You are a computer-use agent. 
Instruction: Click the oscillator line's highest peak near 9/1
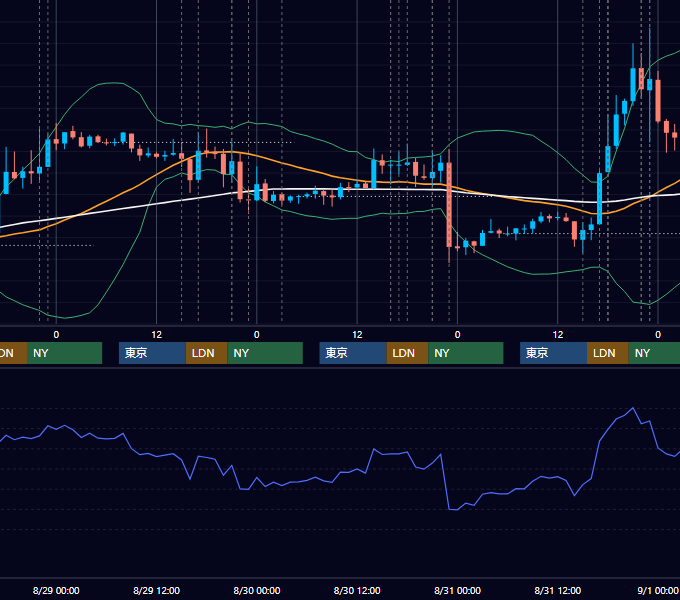(x=633, y=408)
